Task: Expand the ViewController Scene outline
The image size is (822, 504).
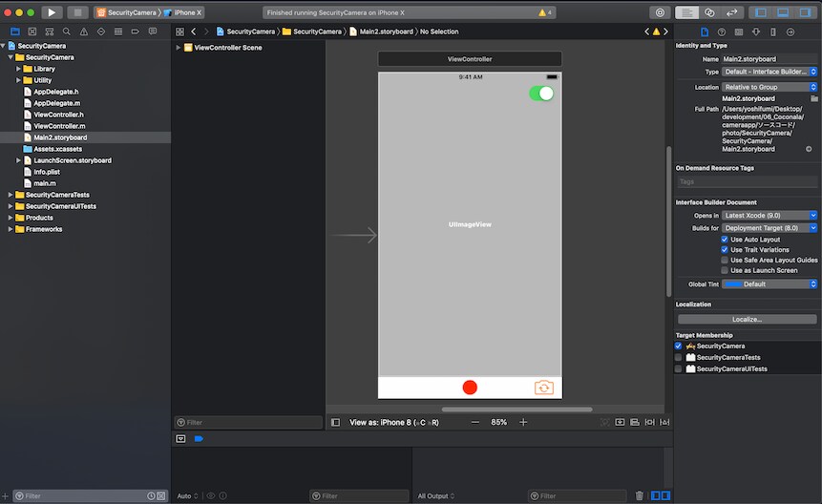Action: 179,47
